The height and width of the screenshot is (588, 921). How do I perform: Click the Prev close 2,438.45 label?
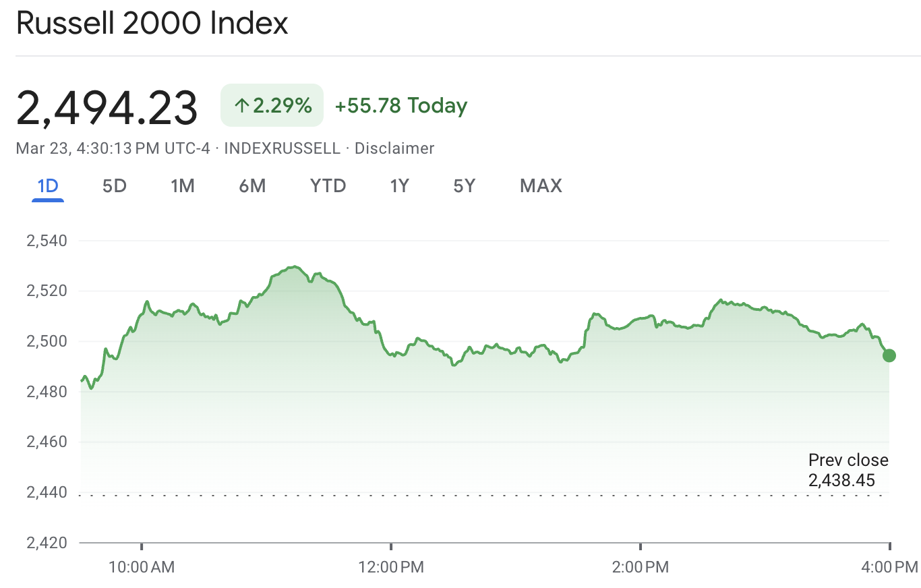point(848,470)
